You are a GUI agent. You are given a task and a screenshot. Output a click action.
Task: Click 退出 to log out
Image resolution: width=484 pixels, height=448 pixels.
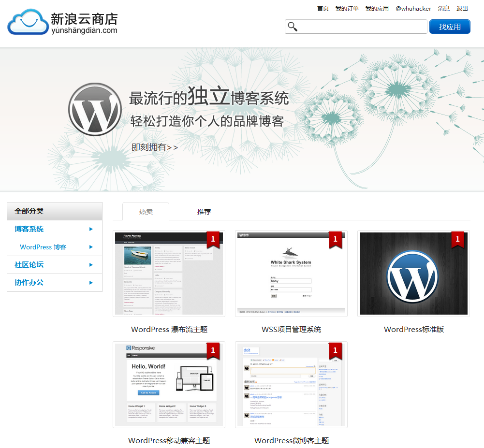click(x=462, y=9)
